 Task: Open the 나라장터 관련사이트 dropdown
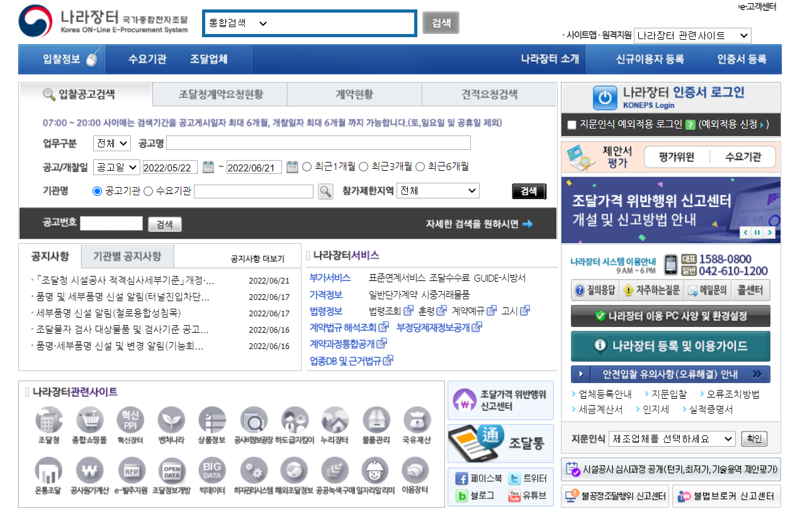[x=692, y=36]
